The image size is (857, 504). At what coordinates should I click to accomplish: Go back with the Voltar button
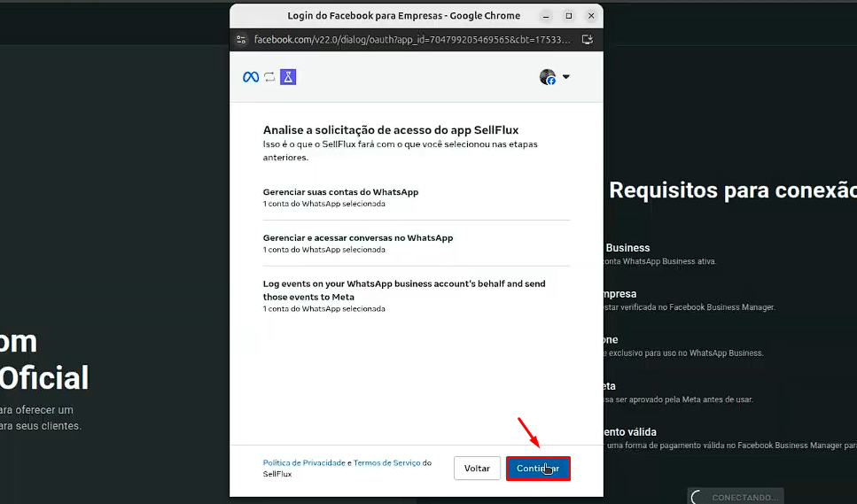point(477,469)
